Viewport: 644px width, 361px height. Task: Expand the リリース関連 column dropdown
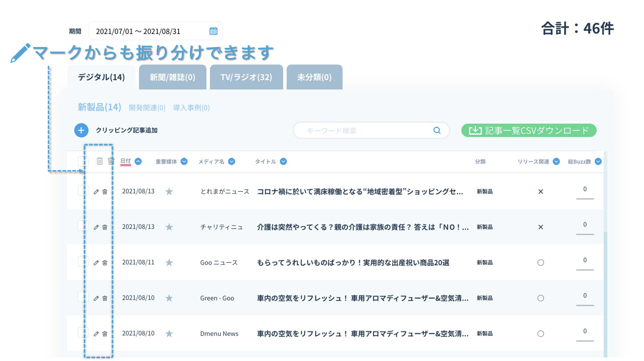click(556, 161)
